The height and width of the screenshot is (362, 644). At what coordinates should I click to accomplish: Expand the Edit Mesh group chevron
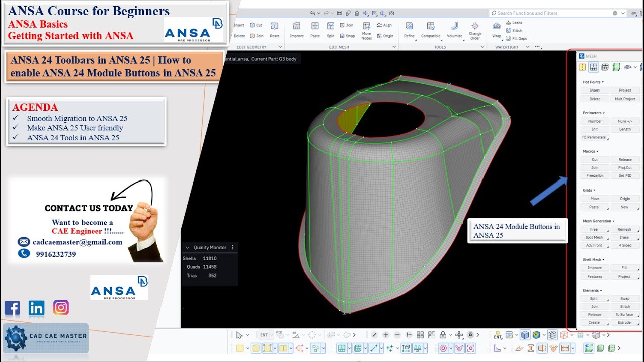[394, 47]
